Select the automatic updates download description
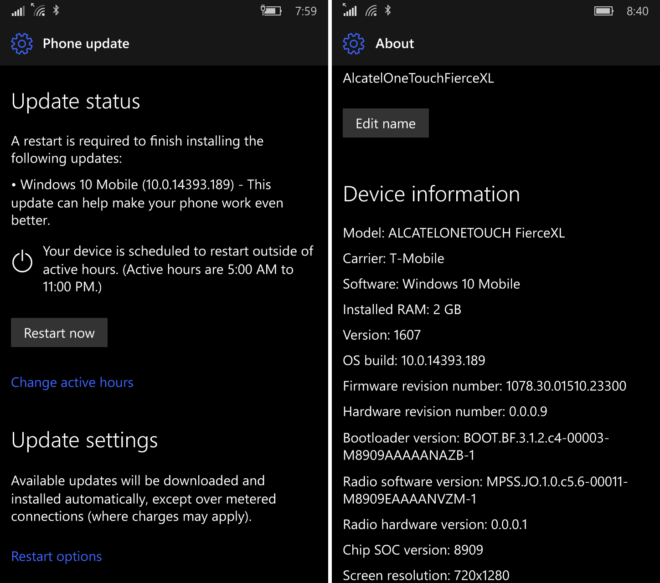660x583 pixels. (x=144, y=498)
